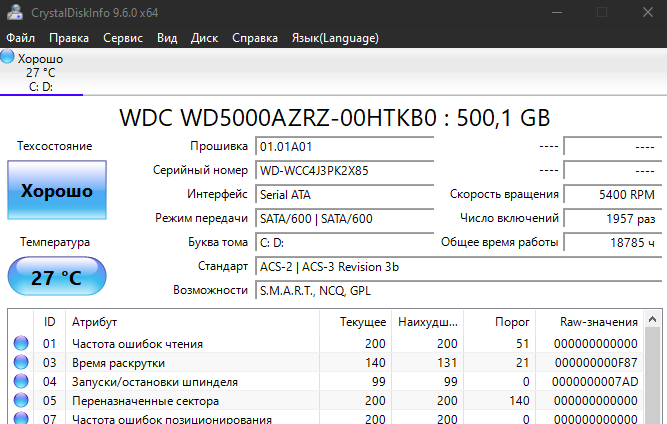The image size is (667, 424).
Task: Click worst value 131 of Время раскрутки
Action: (x=448, y=362)
